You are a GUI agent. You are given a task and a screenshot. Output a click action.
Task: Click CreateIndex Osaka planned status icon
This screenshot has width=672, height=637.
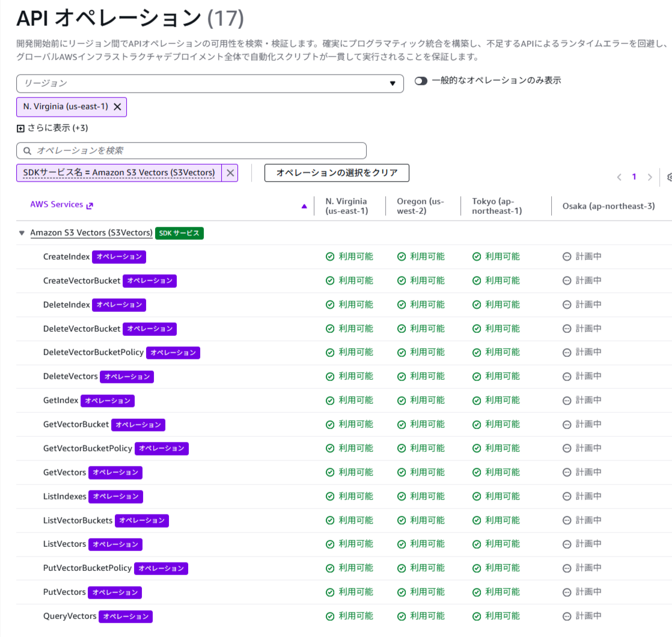(x=567, y=257)
